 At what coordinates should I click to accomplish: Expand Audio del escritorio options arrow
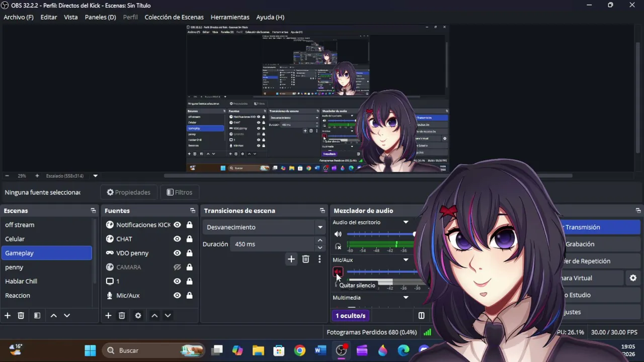(406, 222)
